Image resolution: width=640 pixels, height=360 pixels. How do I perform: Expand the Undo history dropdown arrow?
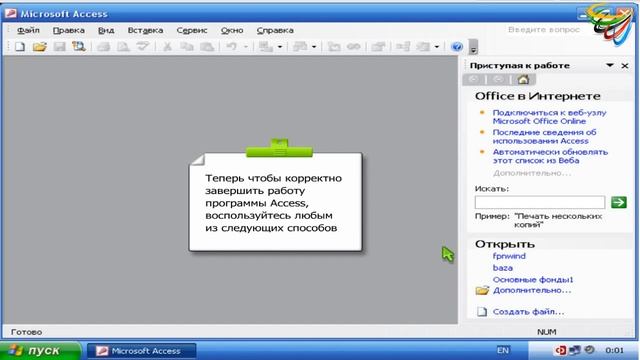tap(246, 47)
